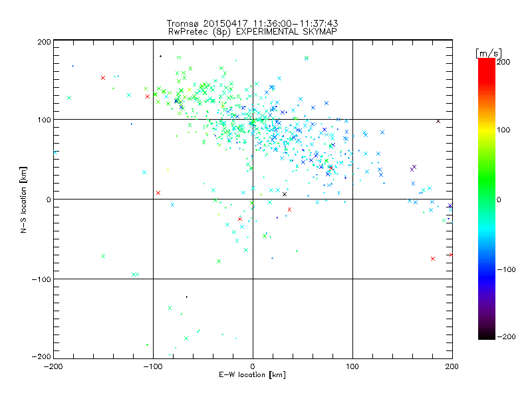Click the y-axis tick label '-200'

click(x=41, y=356)
